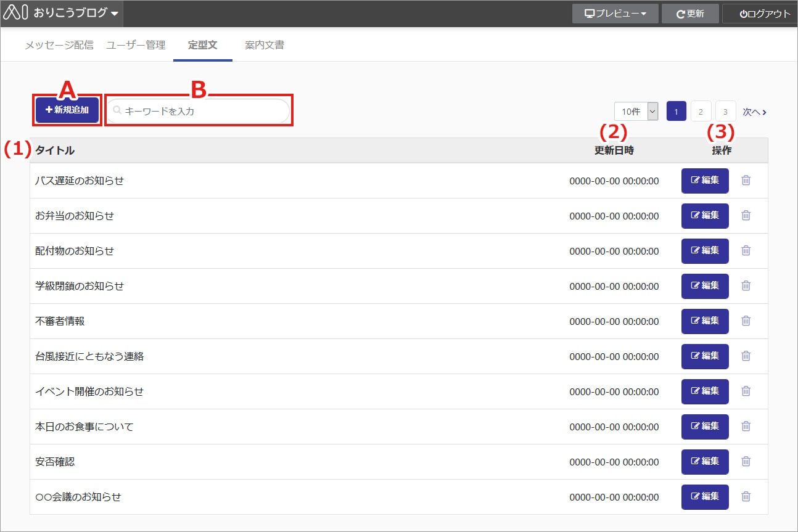Log out with ログアウト button
This screenshot has height=532, width=798.
click(x=760, y=14)
